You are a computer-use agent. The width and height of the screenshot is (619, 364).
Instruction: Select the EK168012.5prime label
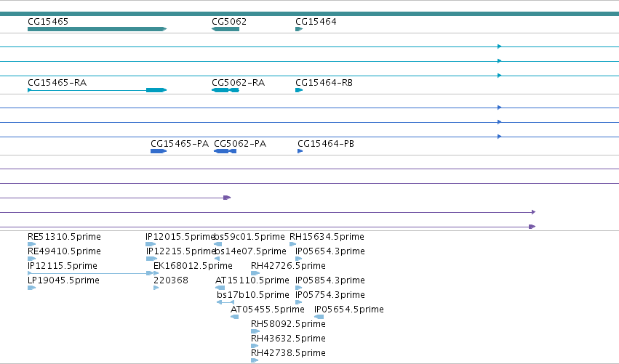pyautogui.click(x=193, y=266)
